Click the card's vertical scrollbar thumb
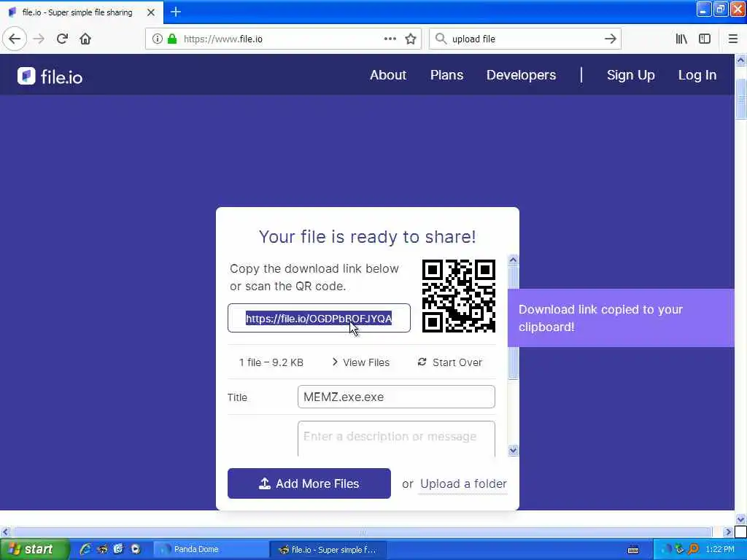This screenshot has width=747, height=560. [x=513, y=323]
